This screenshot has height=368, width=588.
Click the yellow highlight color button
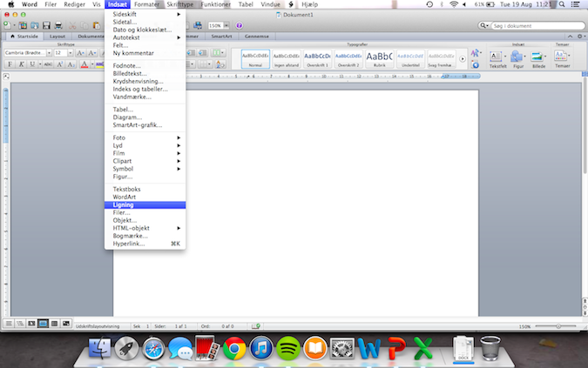99,64
